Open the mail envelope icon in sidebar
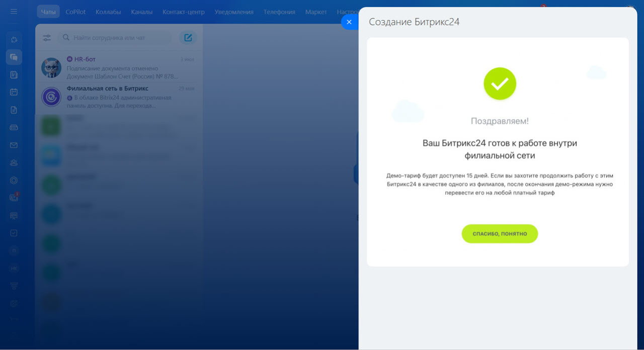 click(14, 145)
